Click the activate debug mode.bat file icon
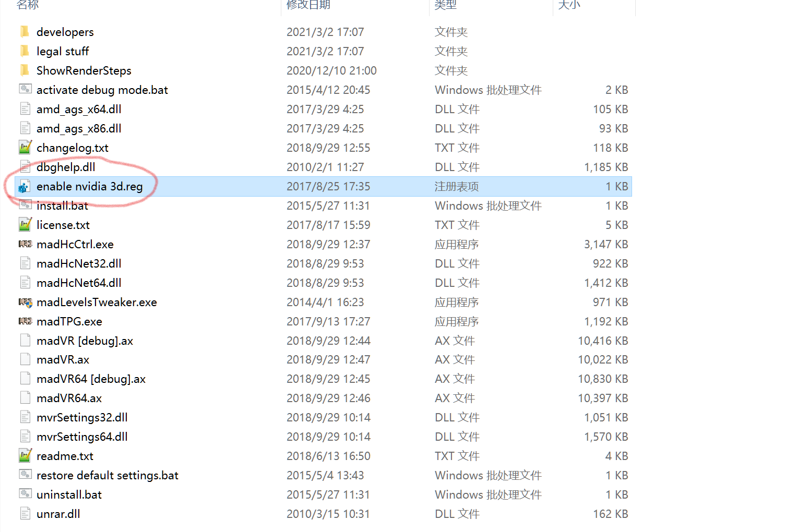Viewport: 797px width, 532px height. click(25, 90)
